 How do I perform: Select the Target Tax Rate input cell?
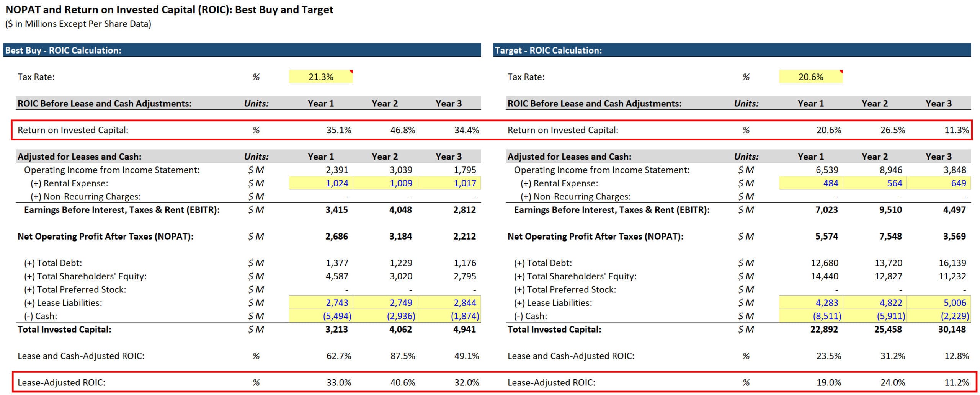click(810, 77)
